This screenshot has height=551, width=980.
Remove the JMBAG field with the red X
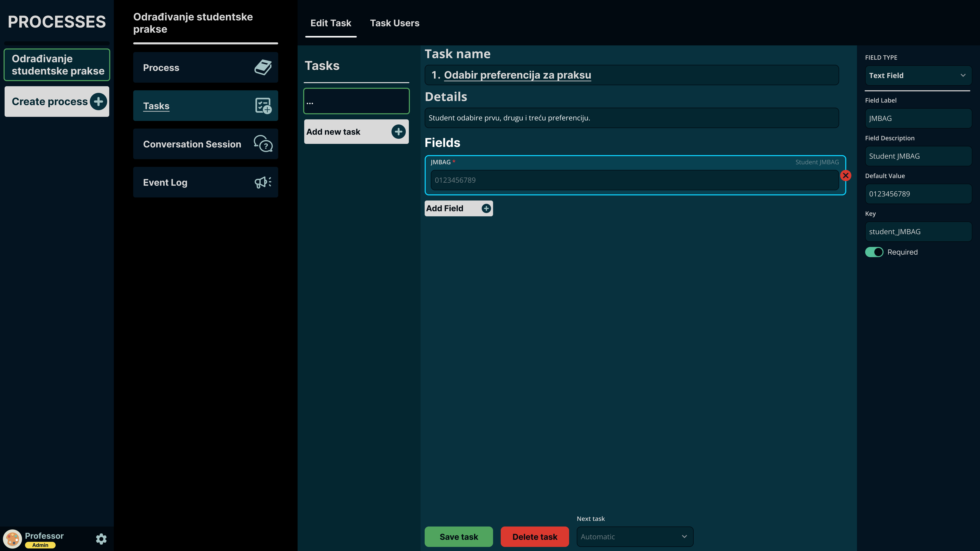tap(845, 175)
